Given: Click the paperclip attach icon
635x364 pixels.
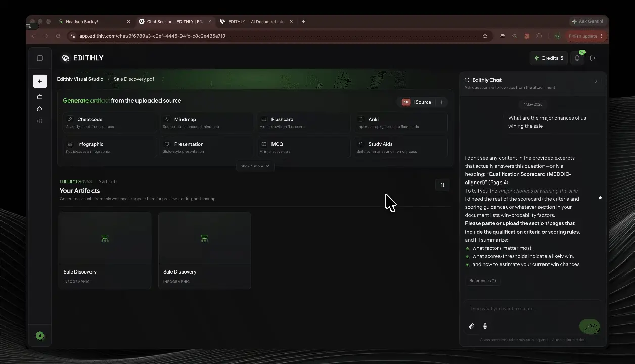Looking at the screenshot, I should pyautogui.click(x=471, y=326).
